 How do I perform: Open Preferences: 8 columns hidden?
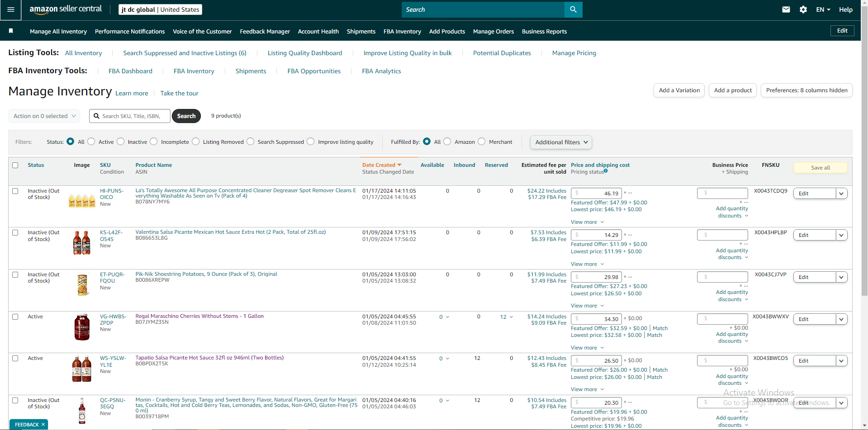click(807, 90)
